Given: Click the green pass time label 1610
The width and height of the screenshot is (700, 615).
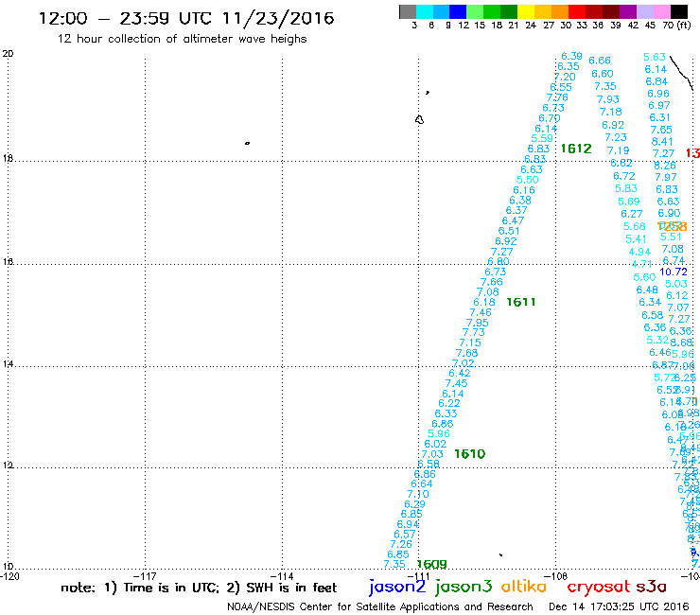Looking at the screenshot, I should coord(469,454).
